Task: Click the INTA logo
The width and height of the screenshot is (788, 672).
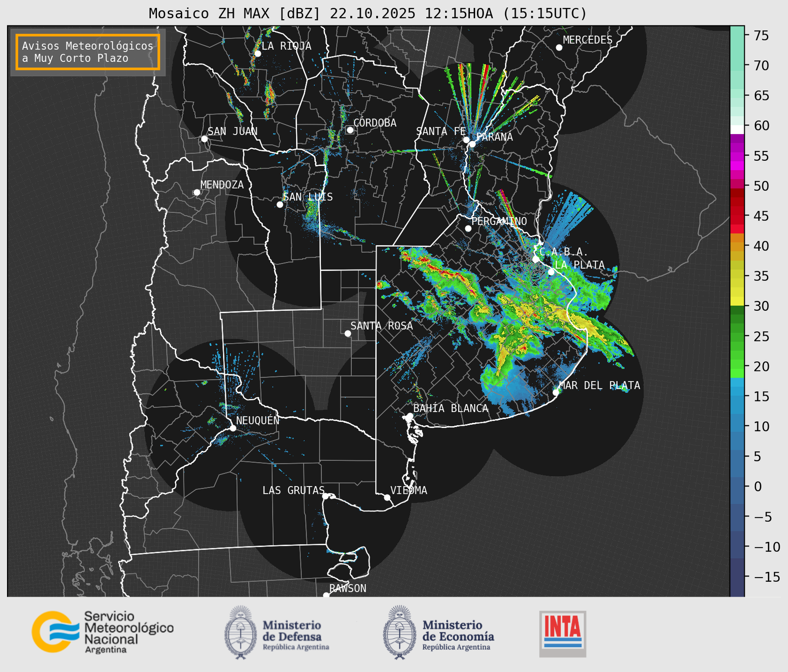Action: [562, 633]
